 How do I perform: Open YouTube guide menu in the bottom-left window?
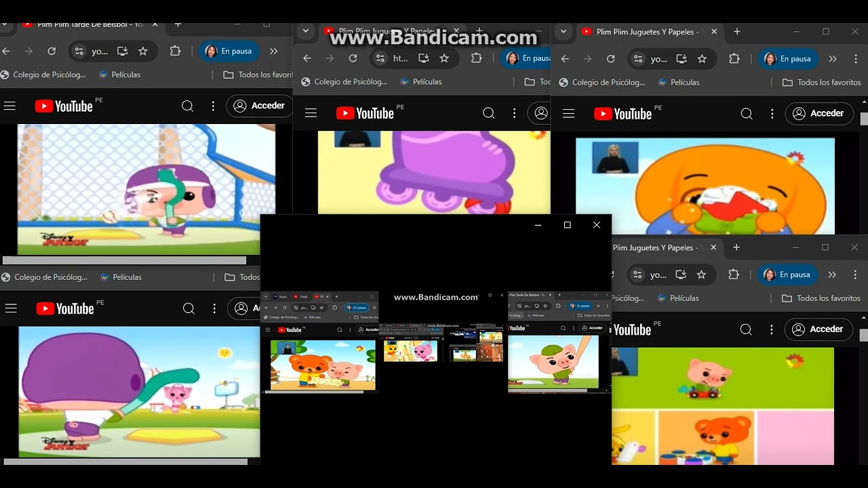tap(10, 308)
